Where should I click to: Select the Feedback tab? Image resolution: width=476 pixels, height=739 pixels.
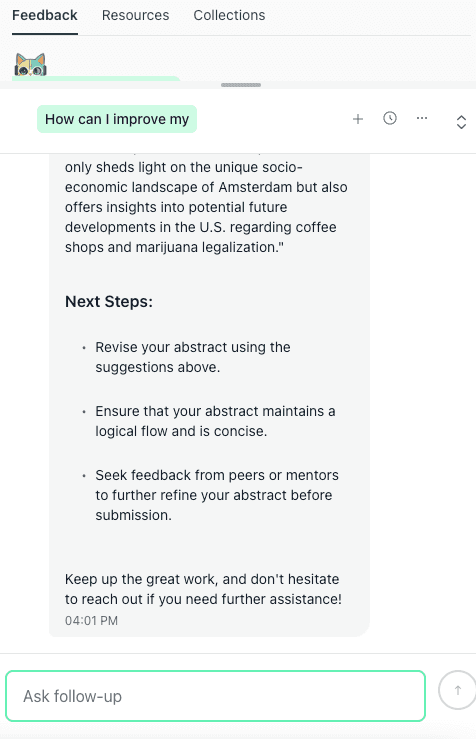[x=45, y=16]
